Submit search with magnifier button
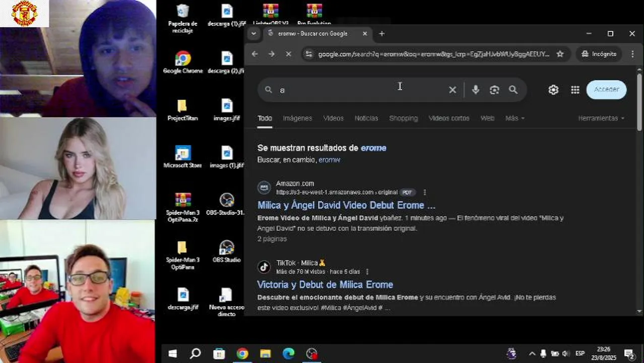 point(513,90)
